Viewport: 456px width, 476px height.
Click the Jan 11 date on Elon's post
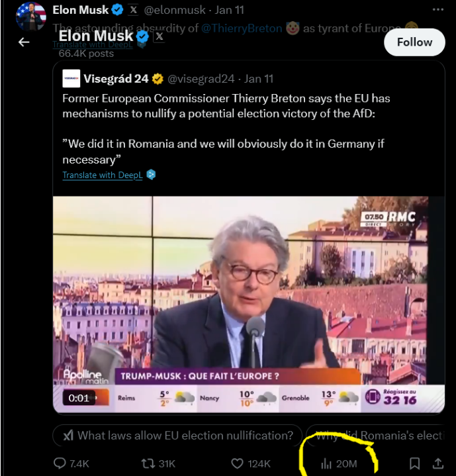(x=230, y=10)
